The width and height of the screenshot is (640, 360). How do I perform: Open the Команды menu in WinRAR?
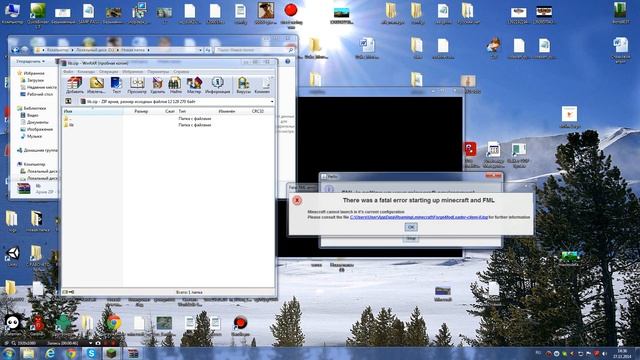tap(86, 71)
